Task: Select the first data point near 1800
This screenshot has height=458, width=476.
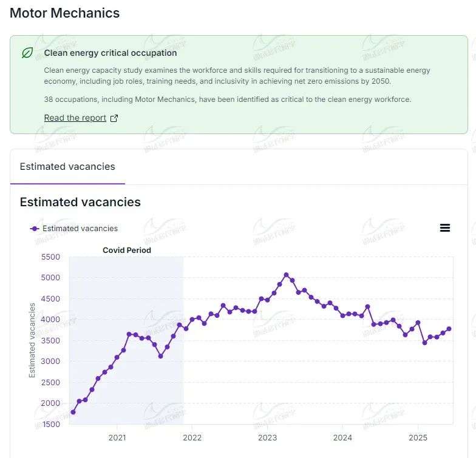Action: coord(73,412)
